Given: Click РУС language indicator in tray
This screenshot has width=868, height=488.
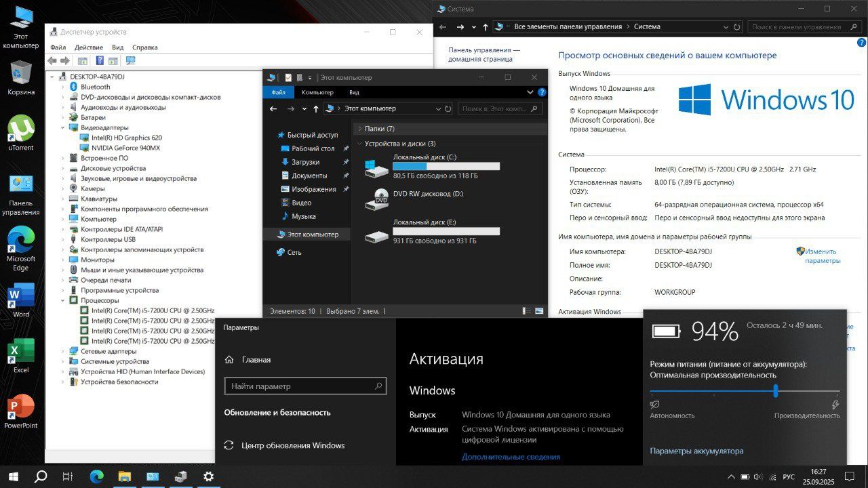Looking at the screenshot, I should pos(789,476).
